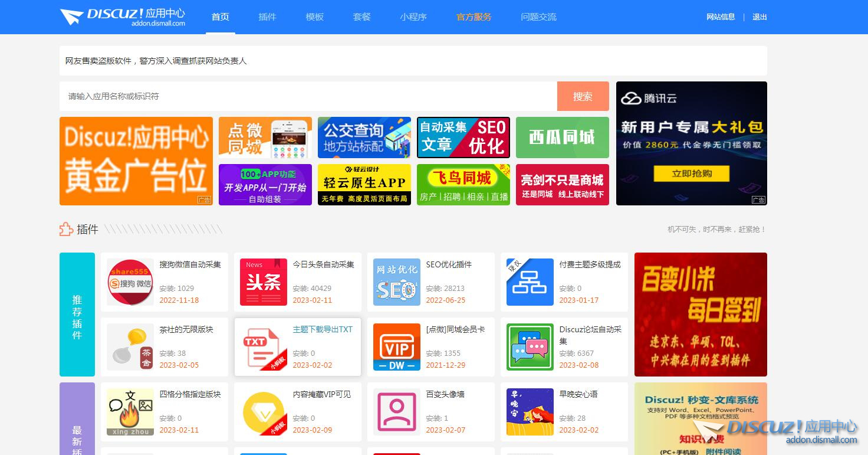Open the 问题交流 menu
The width and height of the screenshot is (868, 455).
point(538,17)
